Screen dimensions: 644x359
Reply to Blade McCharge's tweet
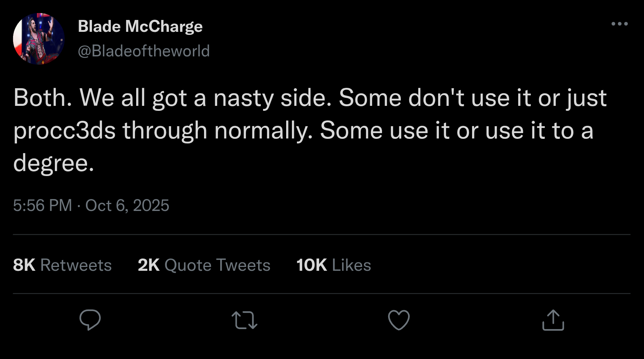pyautogui.click(x=90, y=320)
